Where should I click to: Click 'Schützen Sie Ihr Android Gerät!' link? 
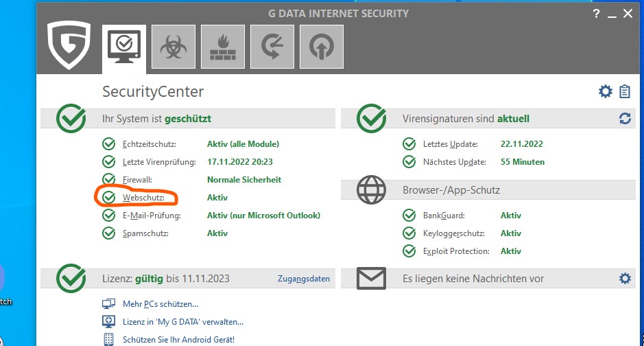[178, 339]
